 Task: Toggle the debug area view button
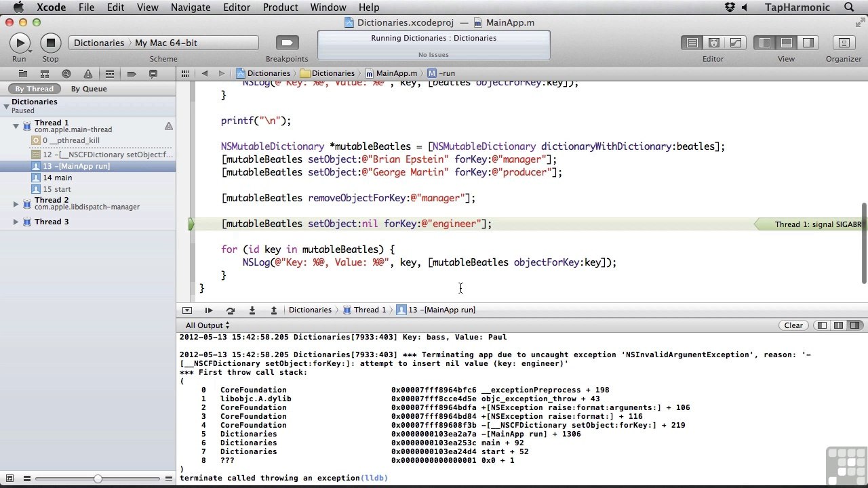(787, 43)
